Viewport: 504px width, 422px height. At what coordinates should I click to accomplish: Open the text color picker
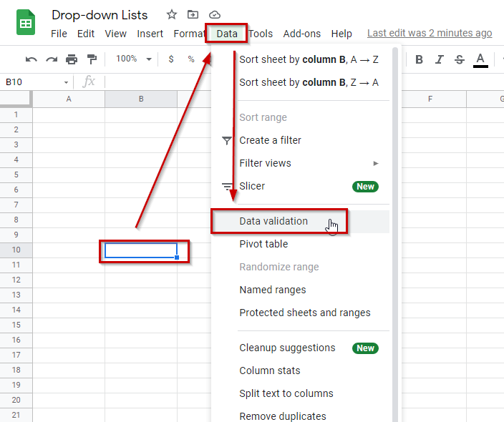coord(480,60)
